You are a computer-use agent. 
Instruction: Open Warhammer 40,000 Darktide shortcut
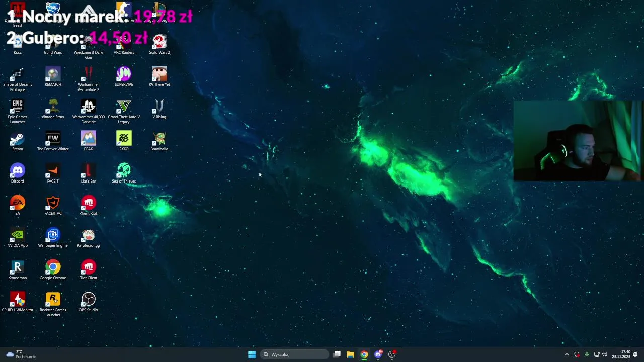pyautogui.click(x=88, y=111)
